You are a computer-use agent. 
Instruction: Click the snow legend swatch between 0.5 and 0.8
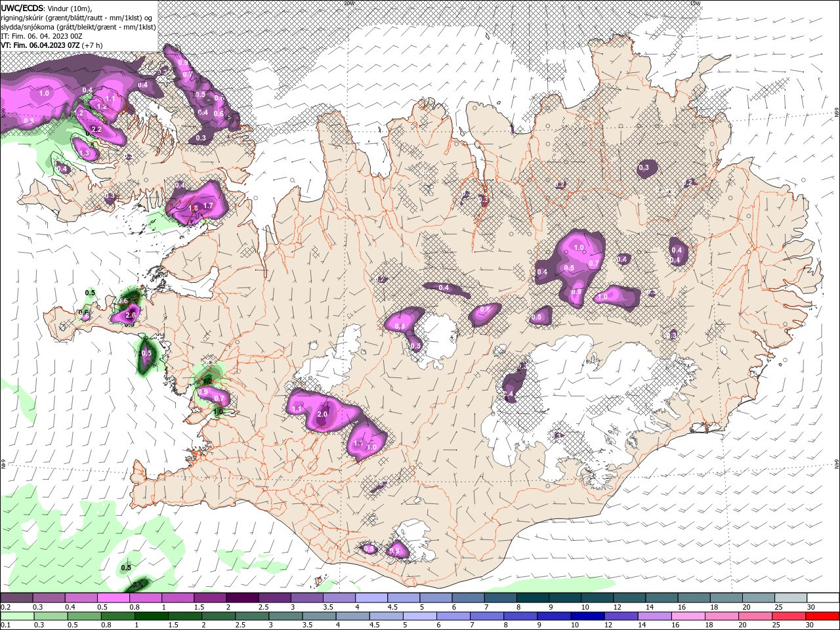click(x=113, y=598)
